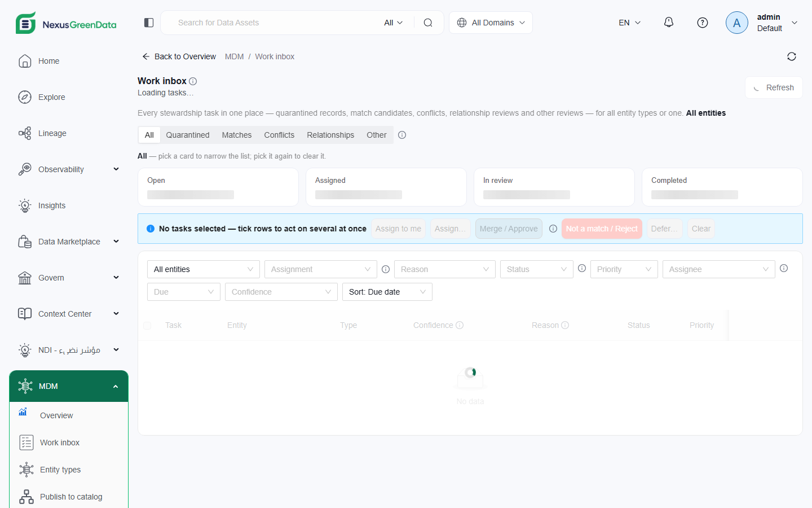The width and height of the screenshot is (812, 508).
Task: Click info icon after the Status filter
Action: (x=582, y=269)
